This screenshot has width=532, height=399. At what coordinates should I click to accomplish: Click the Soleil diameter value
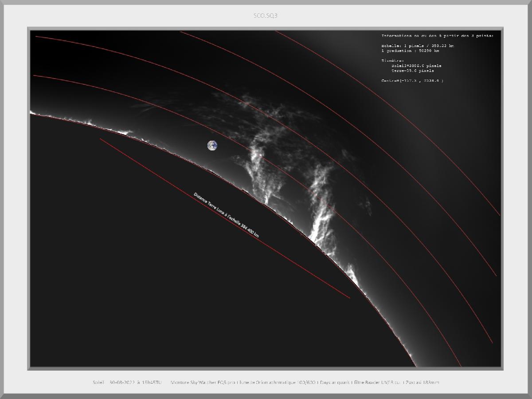tap(416, 66)
